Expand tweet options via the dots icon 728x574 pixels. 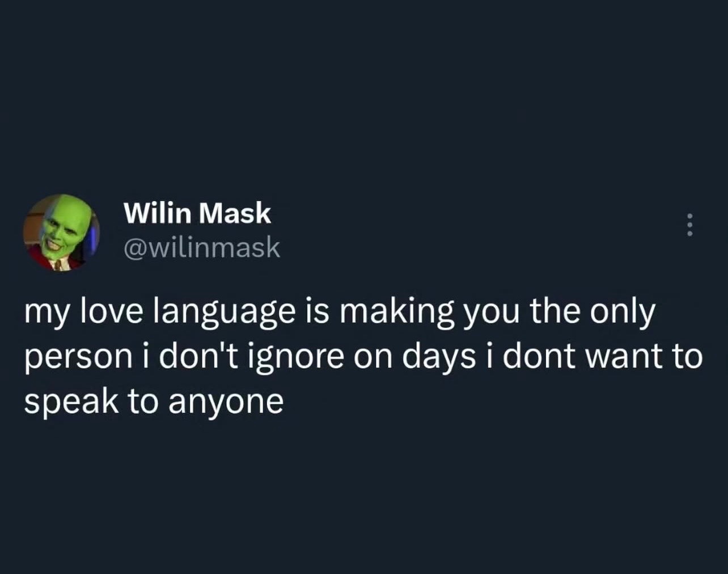pyautogui.click(x=689, y=225)
